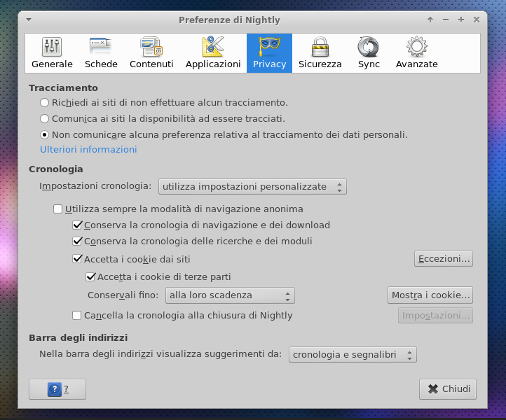506x420 pixels.
Task: Open cookie 'Eccezioni…' dialog
Action: (x=444, y=259)
